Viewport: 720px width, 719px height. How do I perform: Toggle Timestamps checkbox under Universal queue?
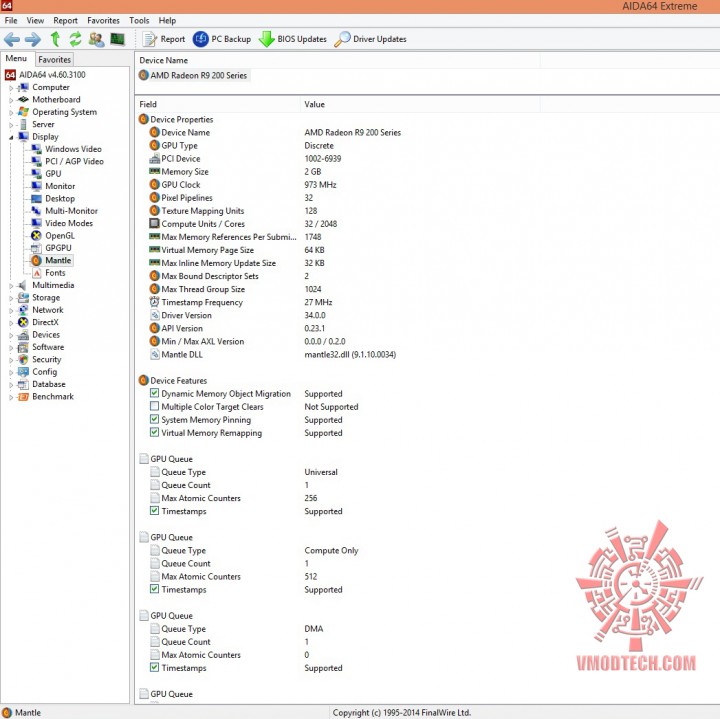click(x=154, y=511)
